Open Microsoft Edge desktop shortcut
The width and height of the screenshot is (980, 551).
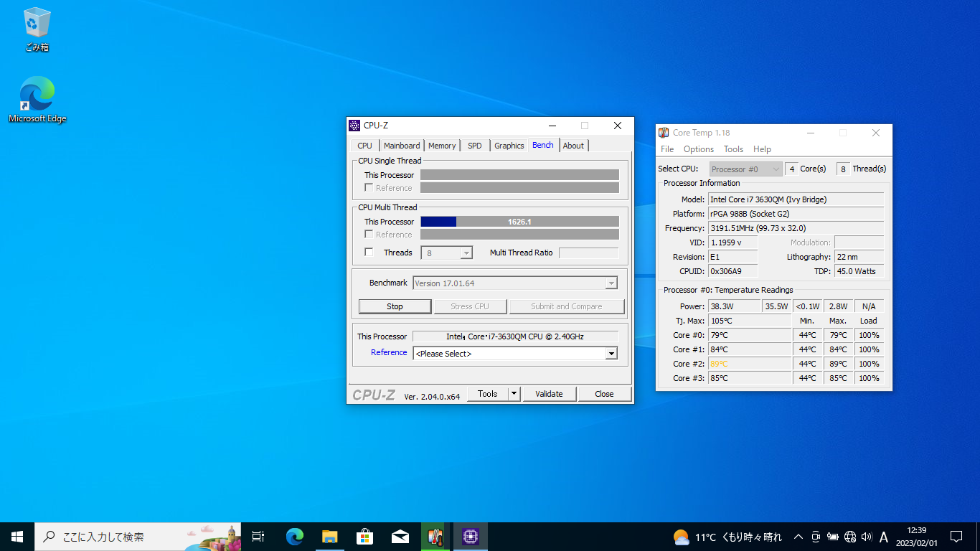click(x=37, y=99)
